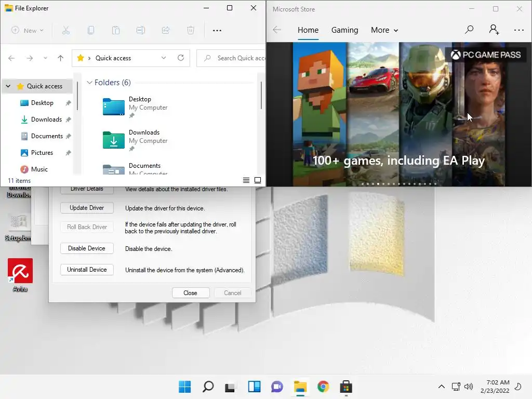Click the Rename icon in File Explorer toolbar
This screenshot has width=532, height=399.
pyautogui.click(x=140, y=30)
